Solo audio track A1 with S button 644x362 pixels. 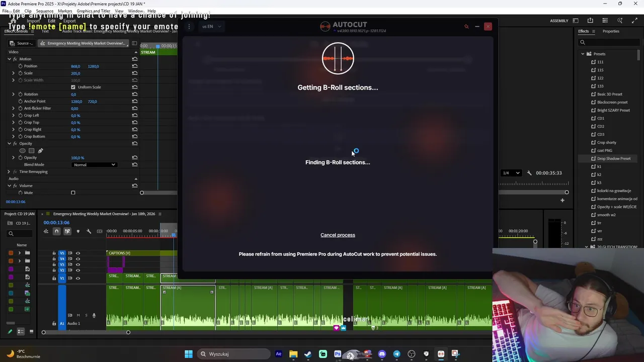click(86, 315)
